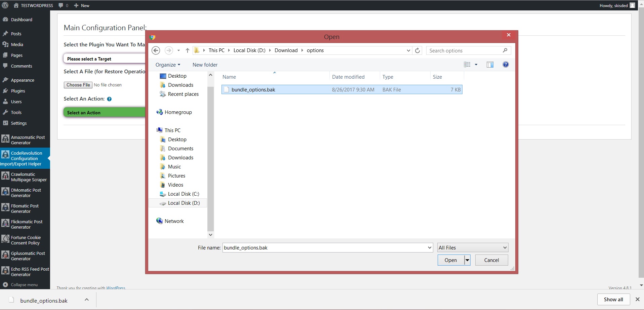Click the New content button in the admin bar
This screenshot has width=644, height=310.
(81, 5)
